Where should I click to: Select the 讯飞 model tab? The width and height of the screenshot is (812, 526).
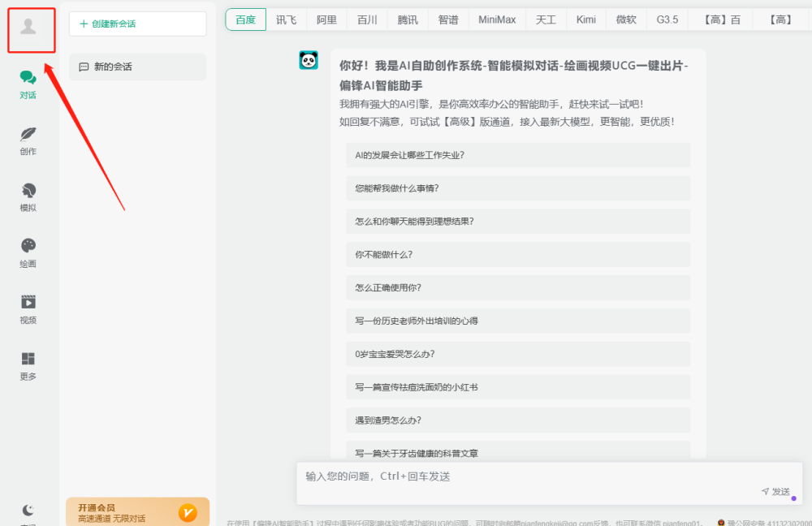pos(287,19)
